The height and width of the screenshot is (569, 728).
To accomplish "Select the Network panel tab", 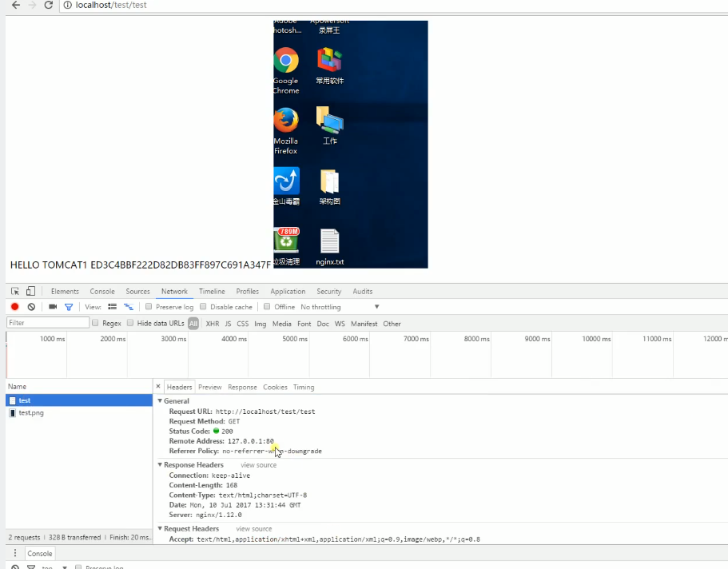I will [174, 291].
